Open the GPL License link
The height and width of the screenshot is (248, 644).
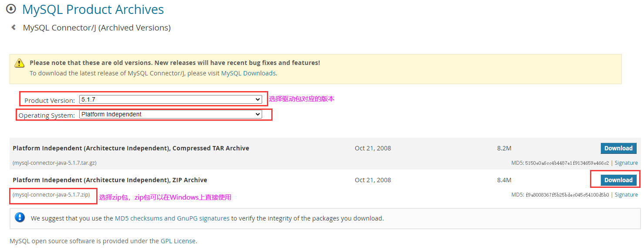click(178, 241)
